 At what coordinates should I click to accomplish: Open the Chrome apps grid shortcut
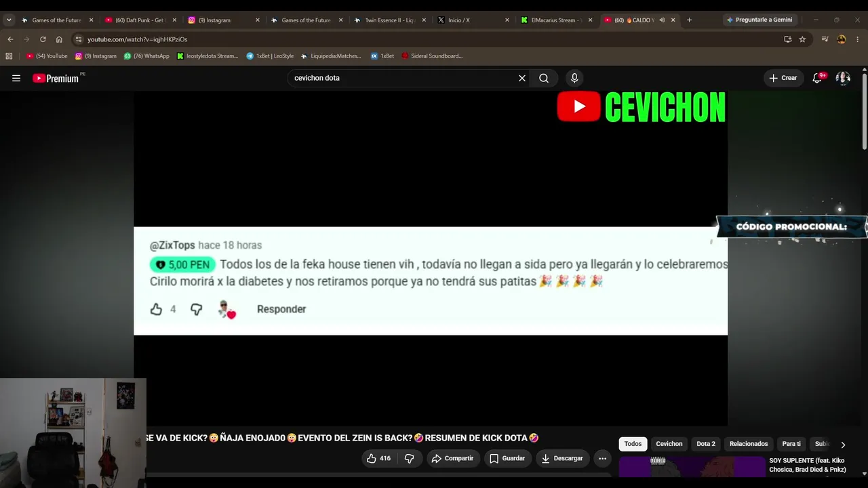(x=9, y=56)
